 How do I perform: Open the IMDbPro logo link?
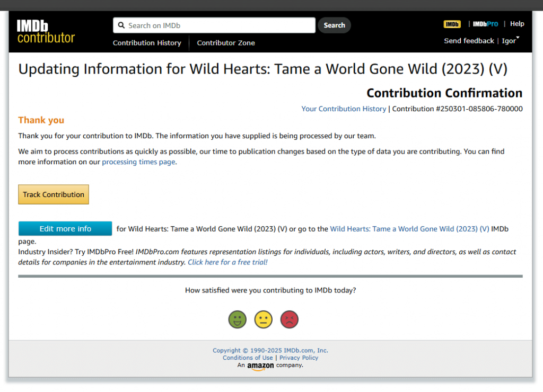pyautogui.click(x=485, y=24)
